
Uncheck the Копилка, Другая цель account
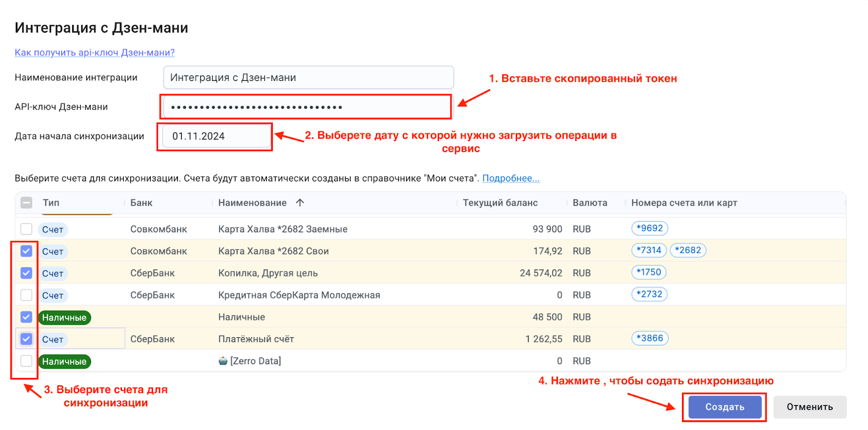pyautogui.click(x=26, y=273)
